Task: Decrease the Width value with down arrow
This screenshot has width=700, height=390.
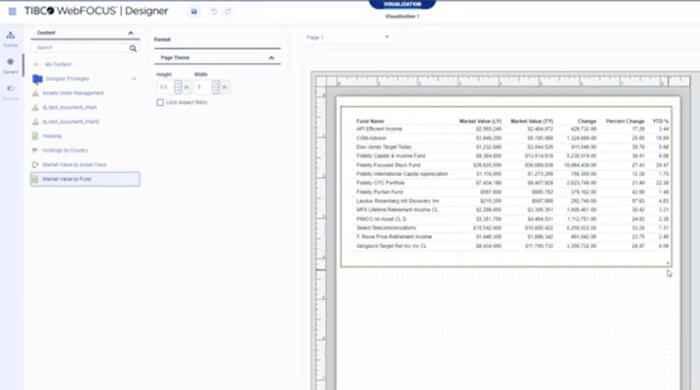Action: (216, 90)
